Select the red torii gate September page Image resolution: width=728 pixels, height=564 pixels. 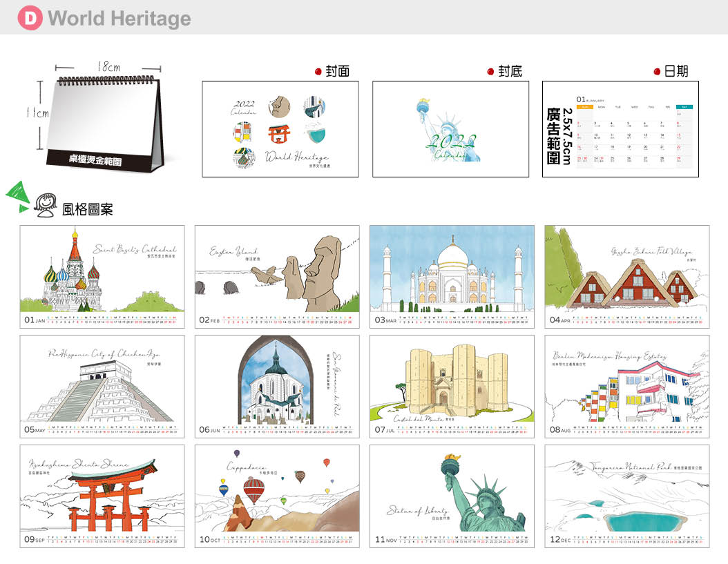102,496
